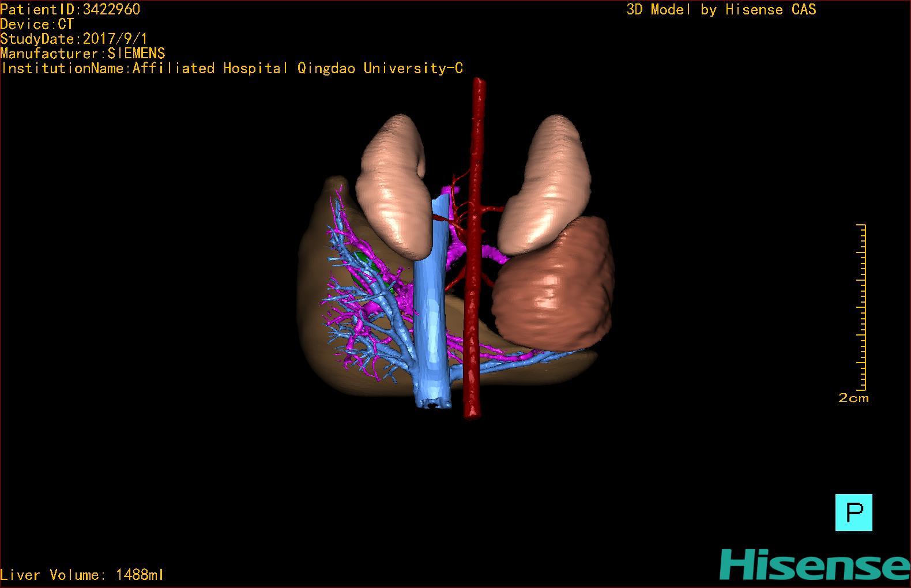Click the yellow scale ruler

pyautogui.click(x=861, y=307)
